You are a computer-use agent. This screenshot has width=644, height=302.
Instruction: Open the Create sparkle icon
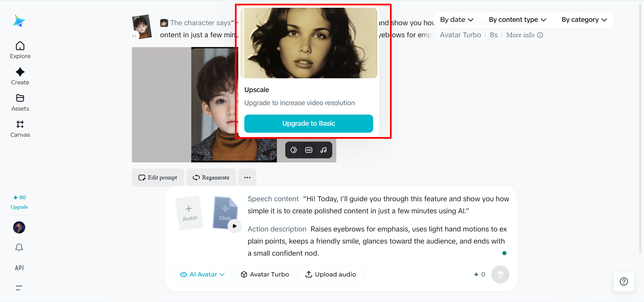click(20, 76)
